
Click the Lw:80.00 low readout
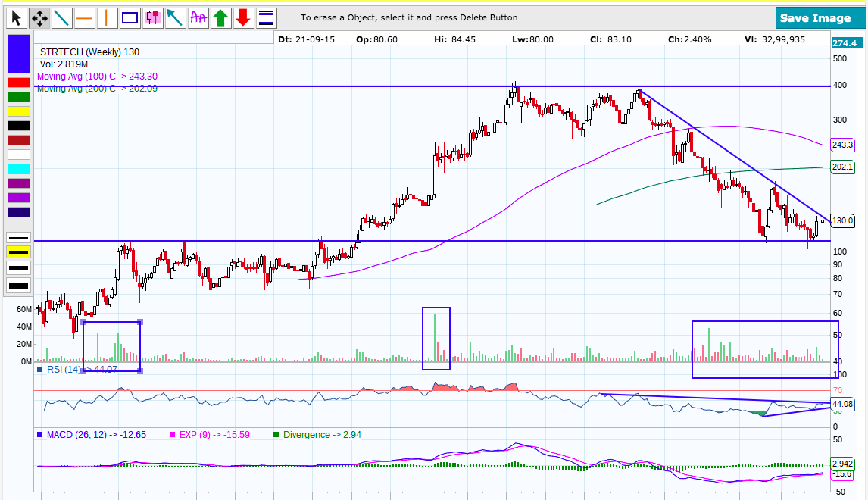[532, 39]
